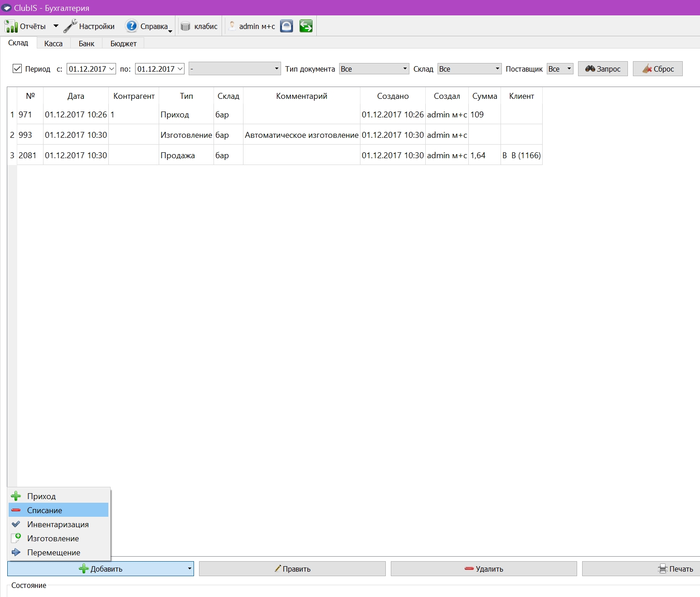The width and height of the screenshot is (700, 597).
Task: Switch to the Склад tab
Action: (18, 43)
